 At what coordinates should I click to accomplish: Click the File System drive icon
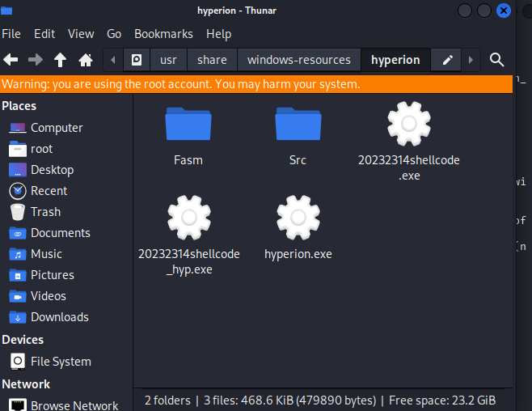[18, 362]
